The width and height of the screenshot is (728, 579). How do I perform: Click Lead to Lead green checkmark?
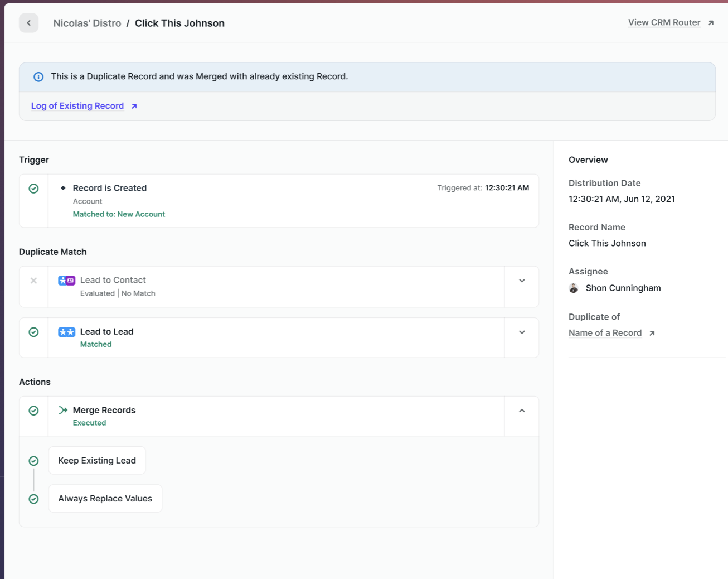coord(33,332)
